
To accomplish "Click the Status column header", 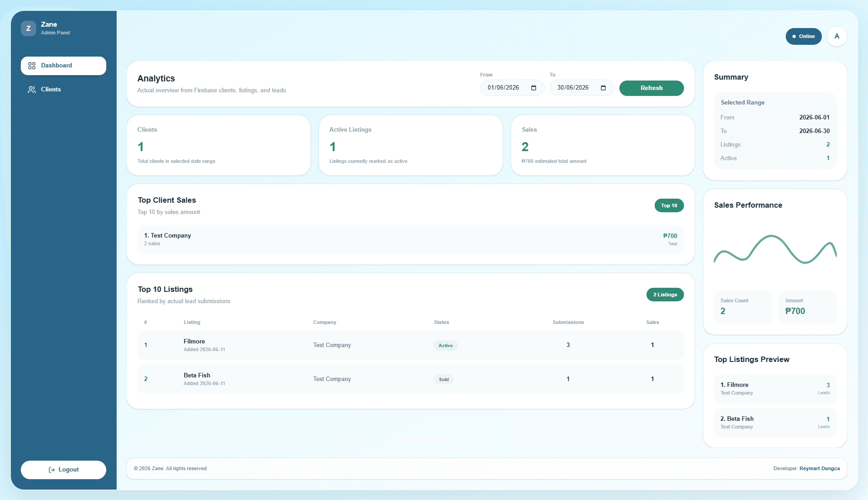I will [x=441, y=323].
